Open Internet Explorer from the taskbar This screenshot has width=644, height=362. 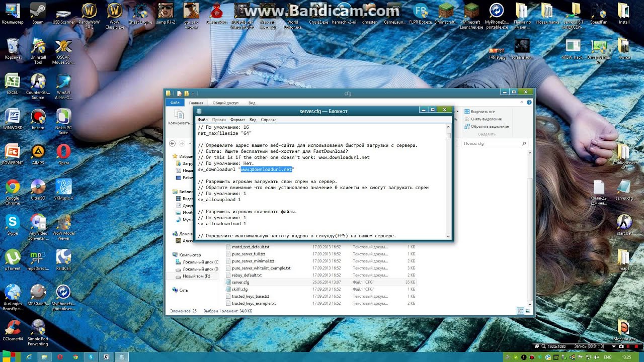29,357
